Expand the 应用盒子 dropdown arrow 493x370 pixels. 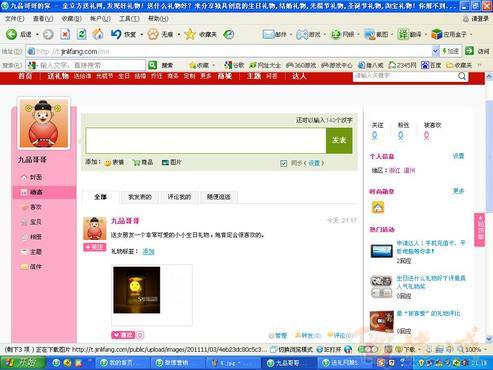point(471,35)
